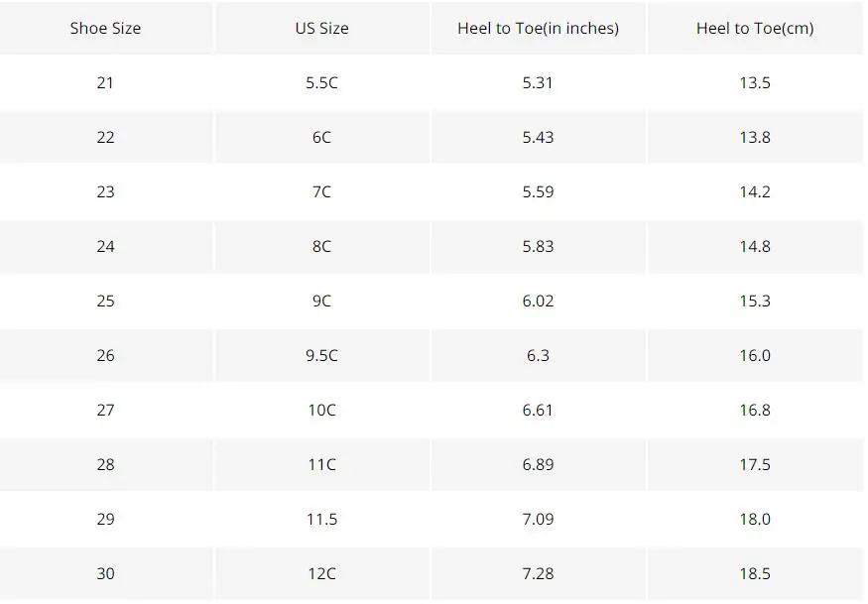868x604 pixels.
Task: Click the 5.5C US size cell
Action: 322,82
